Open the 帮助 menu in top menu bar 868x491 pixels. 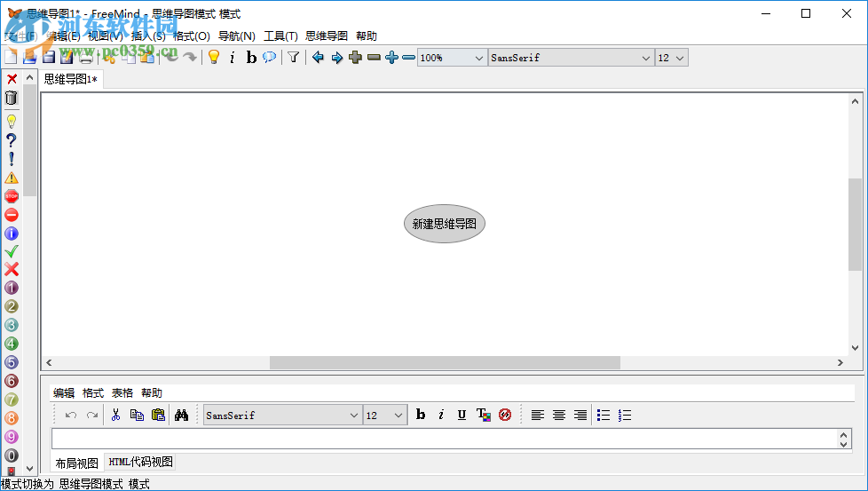[x=367, y=36]
